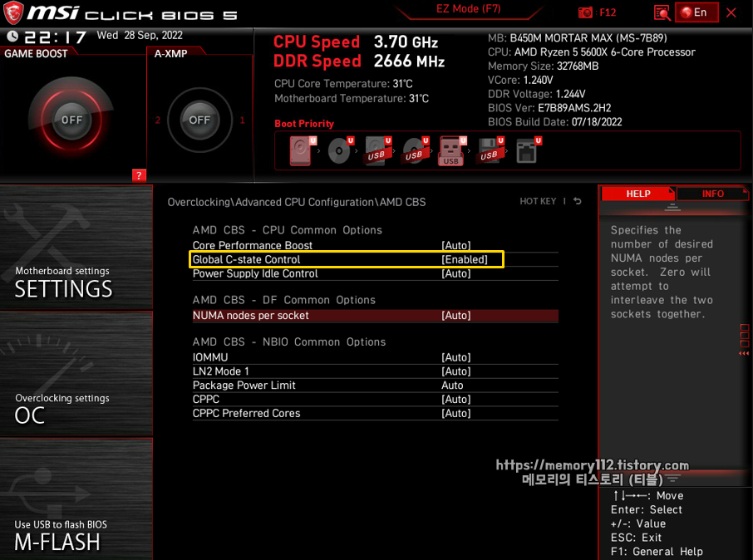Click AMD CBS - NBIO Common Options heading
The width and height of the screenshot is (753, 560).
289,341
